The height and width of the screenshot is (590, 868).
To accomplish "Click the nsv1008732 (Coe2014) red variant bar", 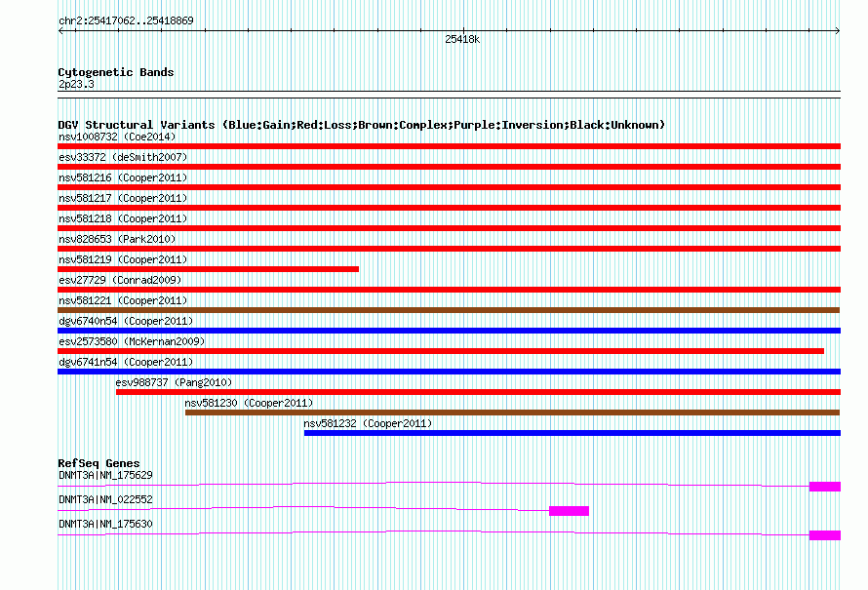I will tap(449, 146).
